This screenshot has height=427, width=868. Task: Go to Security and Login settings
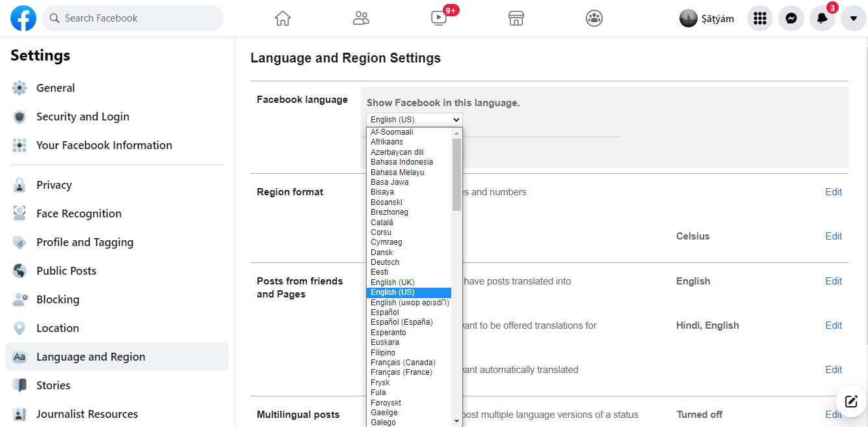click(117, 117)
